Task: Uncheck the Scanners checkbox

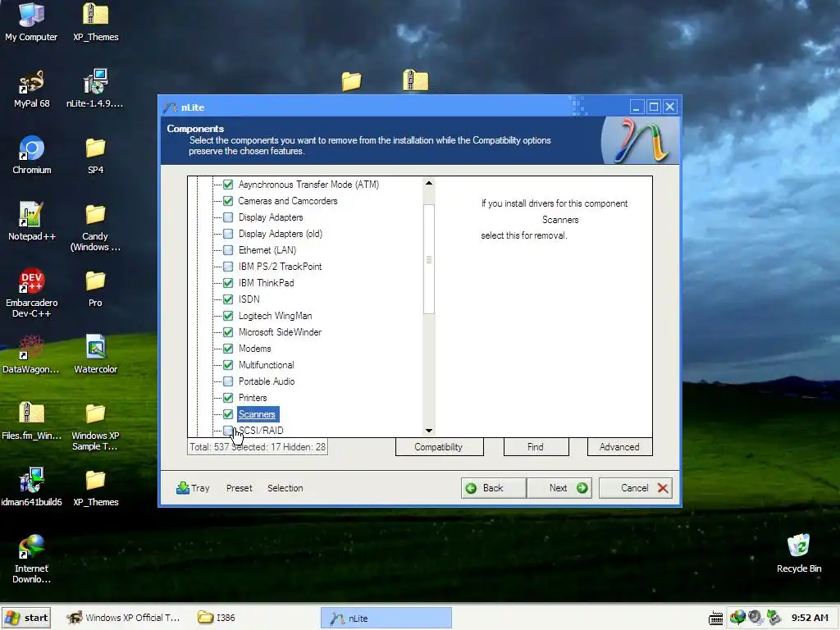Action: tap(228, 414)
